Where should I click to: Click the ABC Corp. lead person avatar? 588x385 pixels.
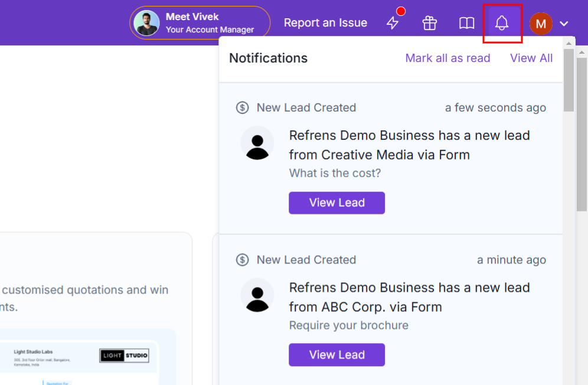click(257, 295)
